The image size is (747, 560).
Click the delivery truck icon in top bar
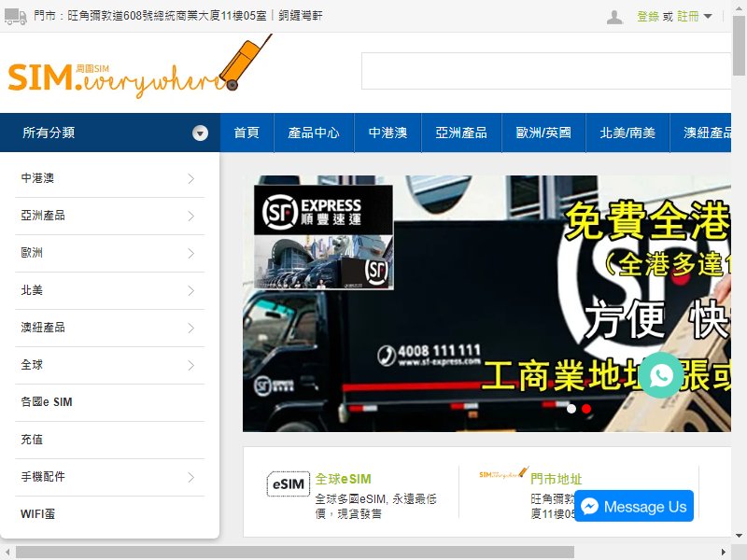(x=15, y=16)
